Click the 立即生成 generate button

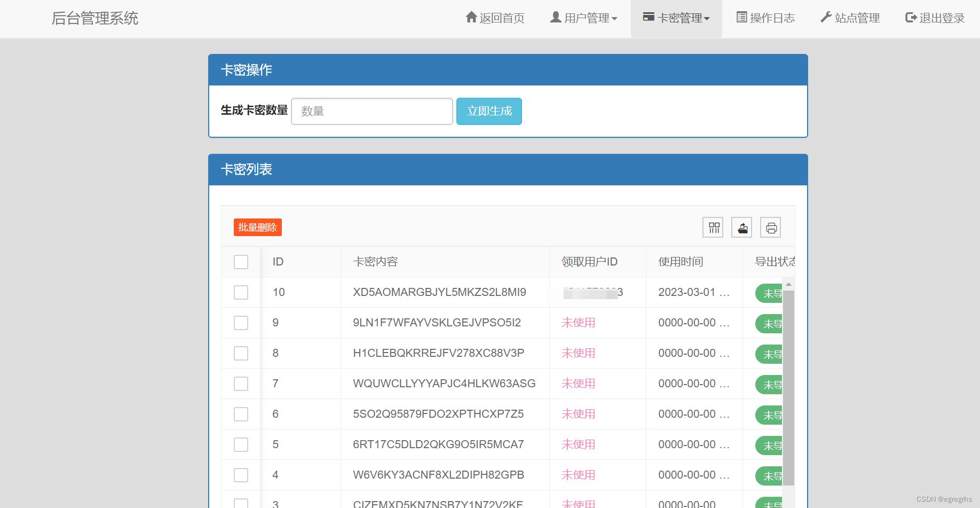[x=488, y=111]
